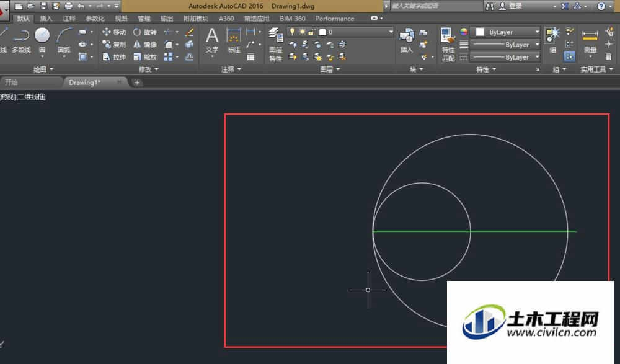Toggle layer freeze sun icon

click(x=302, y=32)
